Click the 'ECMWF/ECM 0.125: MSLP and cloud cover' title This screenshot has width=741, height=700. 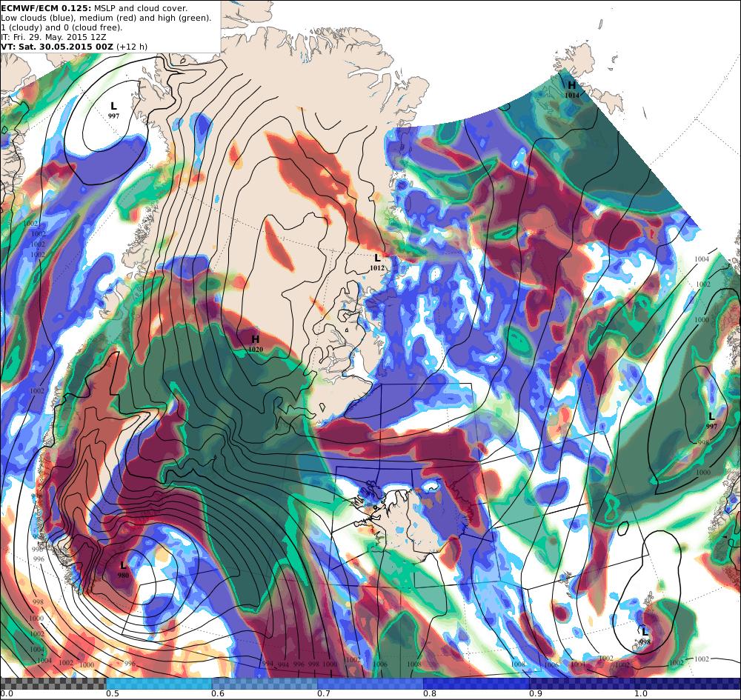point(95,8)
